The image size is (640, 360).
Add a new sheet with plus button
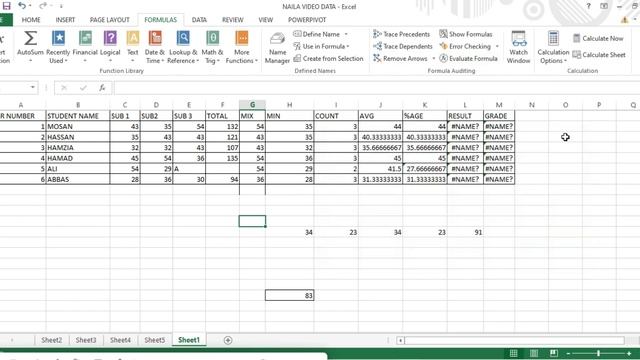[x=228, y=340]
